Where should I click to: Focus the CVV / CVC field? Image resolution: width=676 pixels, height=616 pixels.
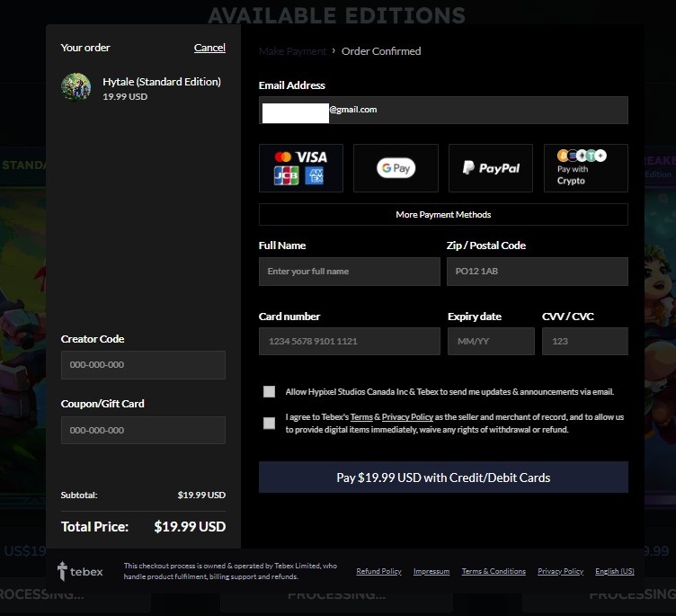[585, 341]
